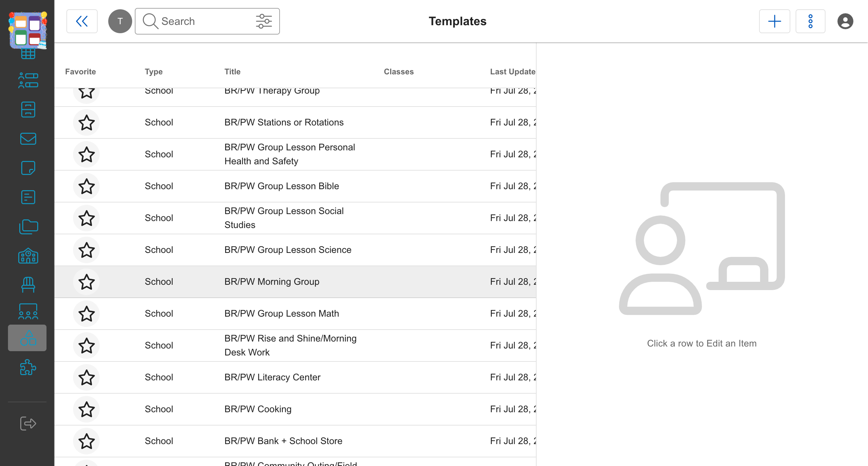Star the BR/PW Group Lesson Science row

tap(87, 250)
